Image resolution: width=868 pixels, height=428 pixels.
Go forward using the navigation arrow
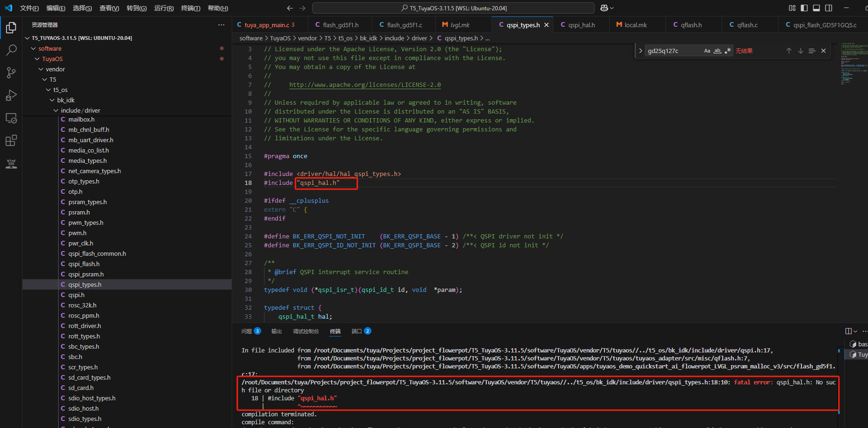[x=302, y=8]
